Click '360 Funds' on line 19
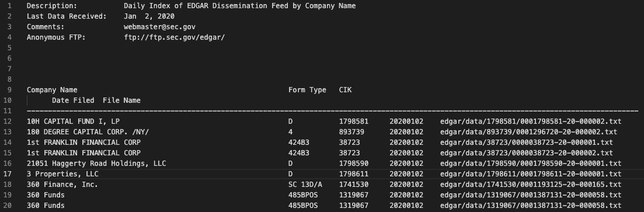Viewport: 644px width, 212px height. [x=46, y=195]
